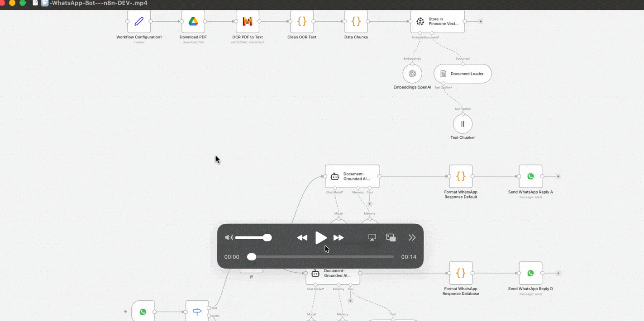Click the Document Loader node
Image resolution: width=644 pixels, height=321 pixels.
click(x=463, y=74)
